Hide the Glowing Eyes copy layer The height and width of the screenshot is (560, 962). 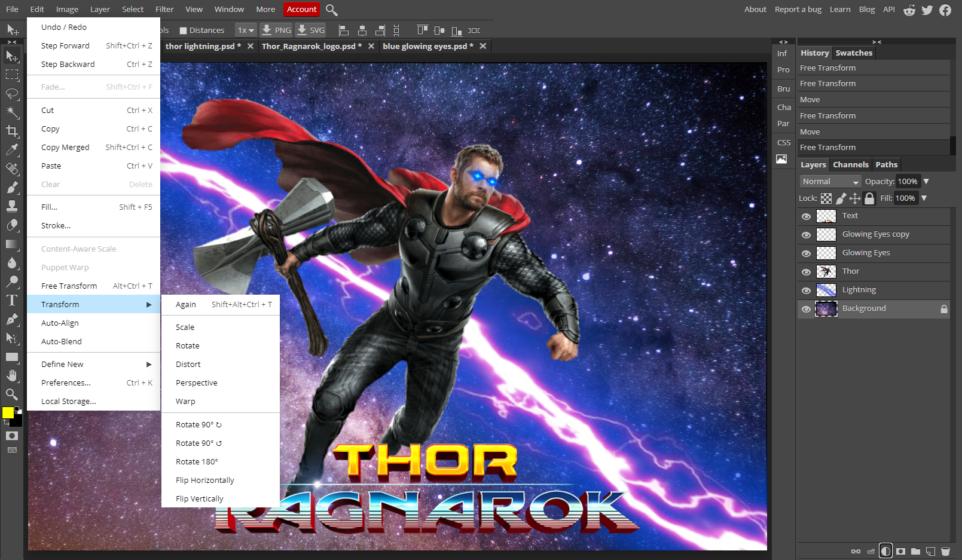pos(806,235)
